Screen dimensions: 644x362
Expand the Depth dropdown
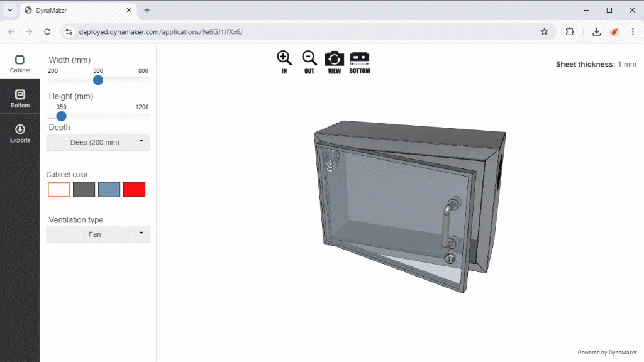(x=98, y=143)
